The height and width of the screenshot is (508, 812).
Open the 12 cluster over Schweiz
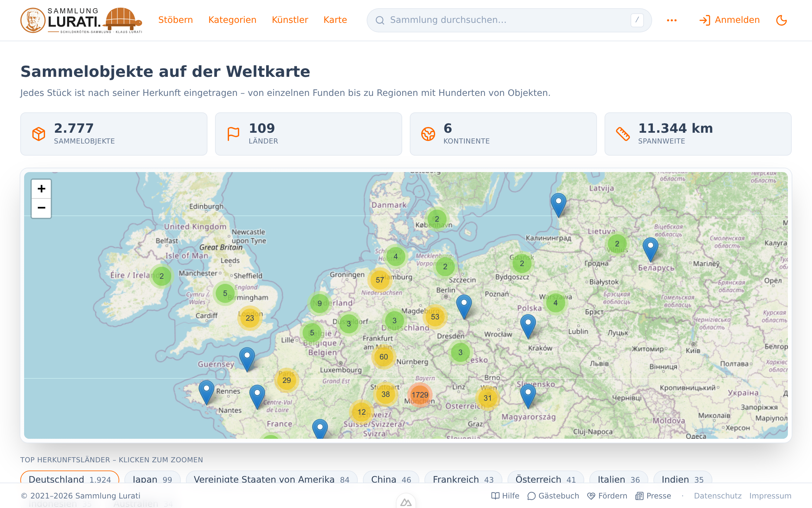361,412
